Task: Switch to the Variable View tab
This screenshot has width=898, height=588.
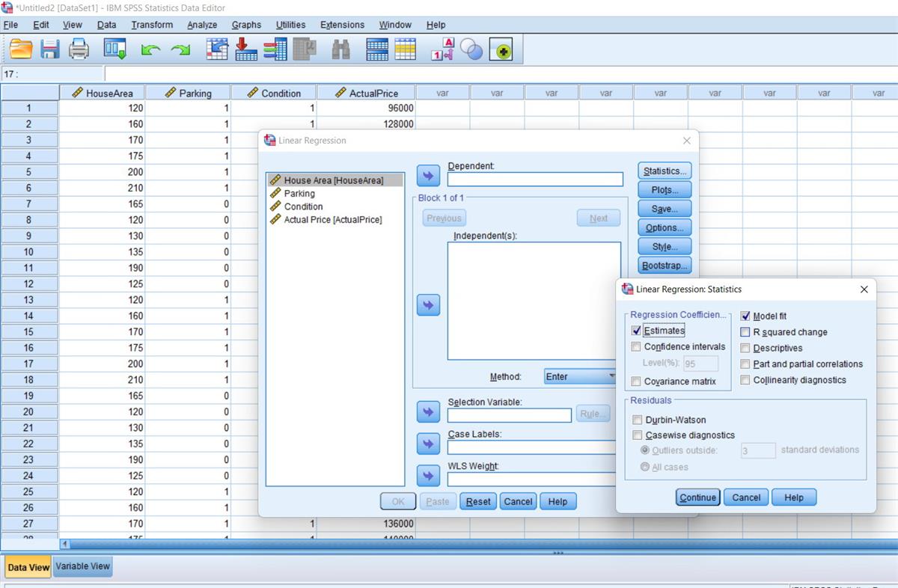Action: [82, 567]
